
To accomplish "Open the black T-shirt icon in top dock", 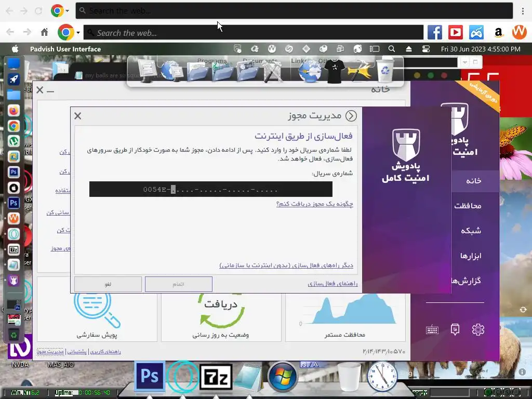I will pos(335,71).
